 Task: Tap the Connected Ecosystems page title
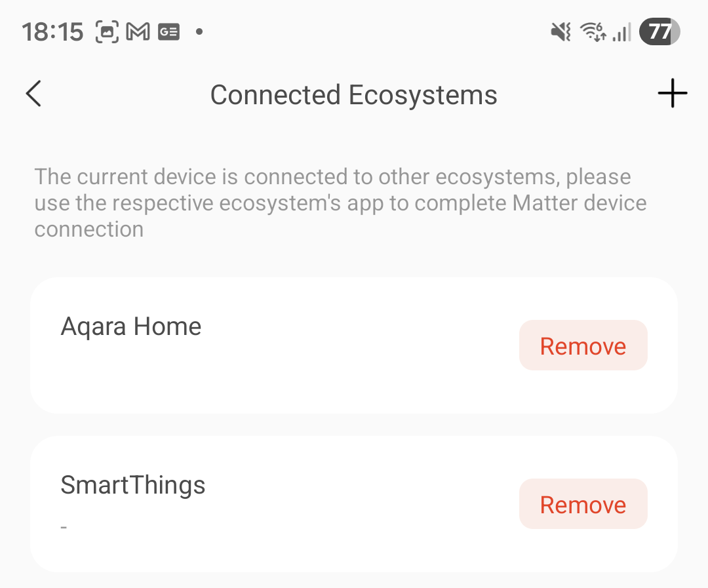pyautogui.click(x=353, y=95)
